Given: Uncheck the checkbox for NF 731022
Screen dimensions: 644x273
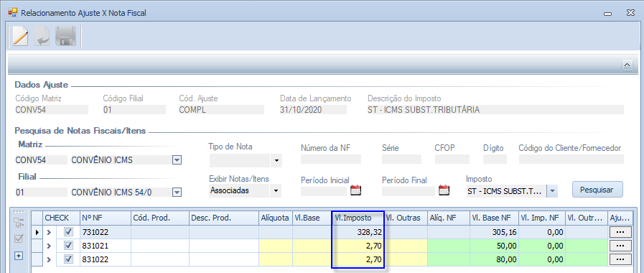Looking at the screenshot, I should [69, 232].
